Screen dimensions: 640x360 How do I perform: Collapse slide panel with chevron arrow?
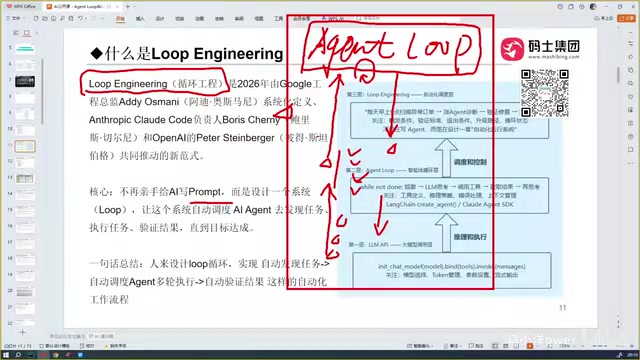37,33
